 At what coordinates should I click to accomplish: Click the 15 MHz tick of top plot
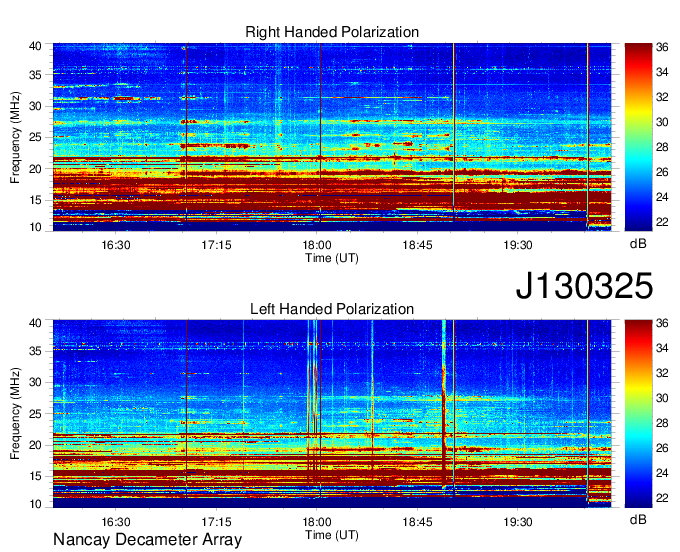35,200
